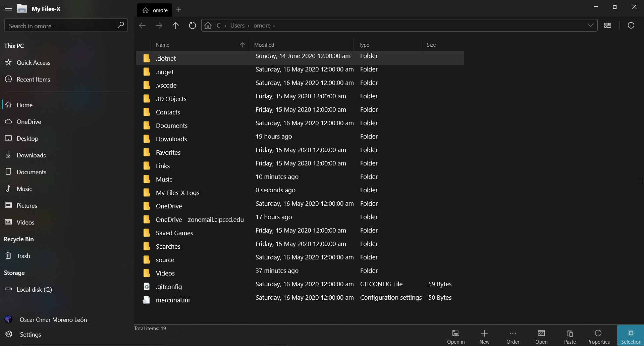This screenshot has width=644, height=346.
Task: Refresh the current folder view
Action: coord(192,26)
